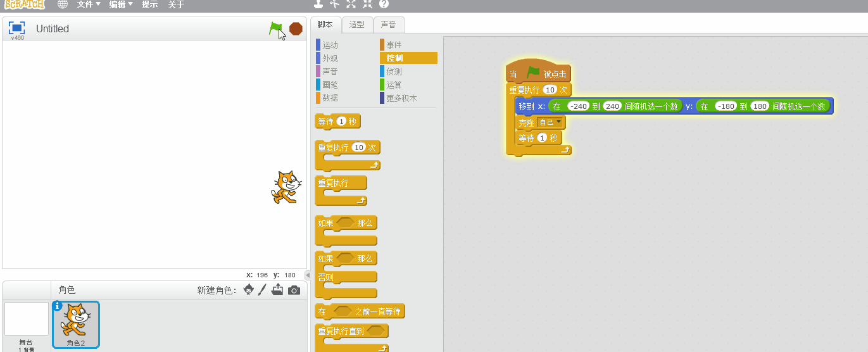Image resolution: width=868 pixels, height=352 pixels.
Task: Select the 画笔 block category
Action: click(330, 84)
